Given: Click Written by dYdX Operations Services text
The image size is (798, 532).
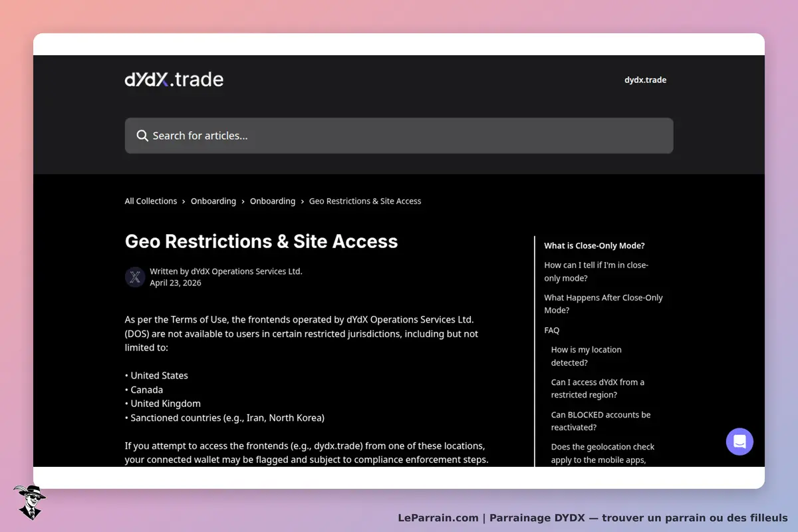Looking at the screenshot, I should (x=226, y=271).
